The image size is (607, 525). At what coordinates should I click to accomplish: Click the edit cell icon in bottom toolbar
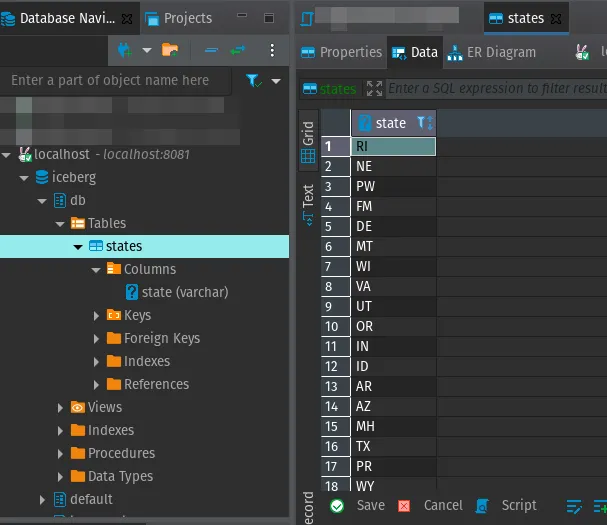point(574,506)
